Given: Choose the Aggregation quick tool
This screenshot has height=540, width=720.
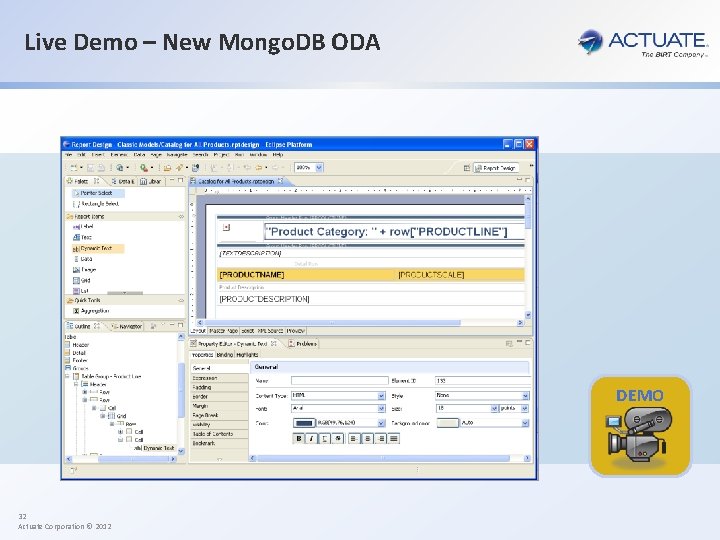Looking at the screenshot, I should pyautogui.click(x=91, y=311).
